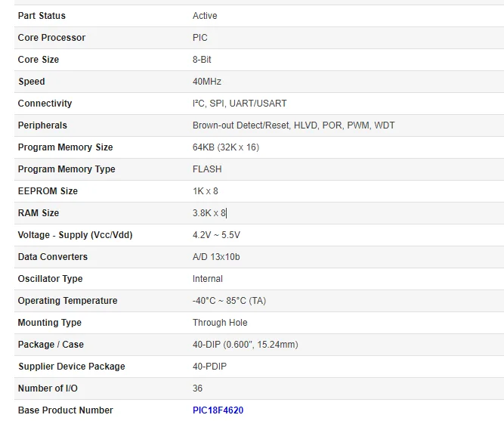
Task: Click the EEPROM Size label
Action: 48,191
